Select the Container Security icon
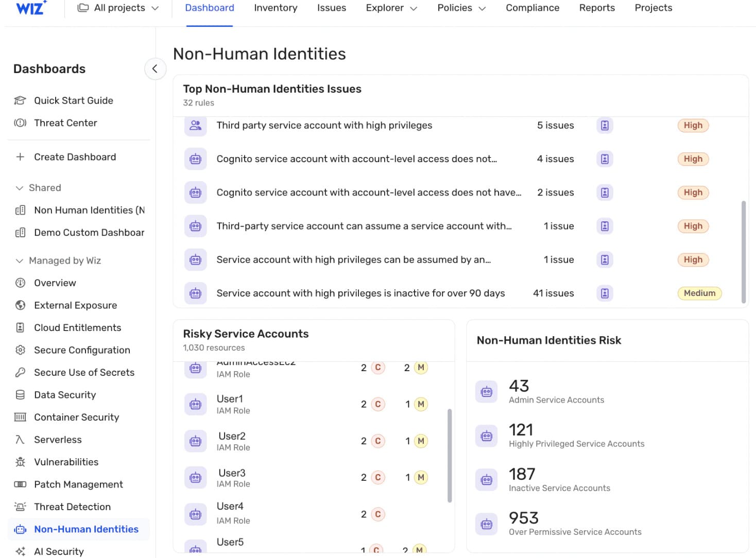Image resolution: width=756 pixels, height=558 pixels. [20, 417]
